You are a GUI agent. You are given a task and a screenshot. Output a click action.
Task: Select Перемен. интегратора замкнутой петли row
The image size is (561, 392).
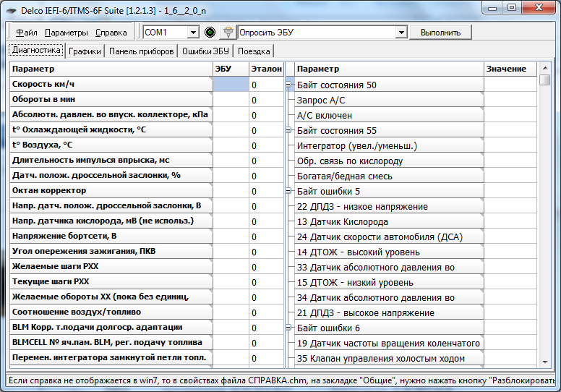click(x=111, y=357)
